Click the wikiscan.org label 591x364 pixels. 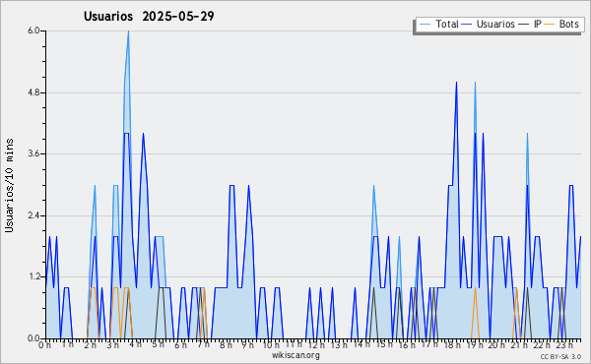tap(295, 355)
